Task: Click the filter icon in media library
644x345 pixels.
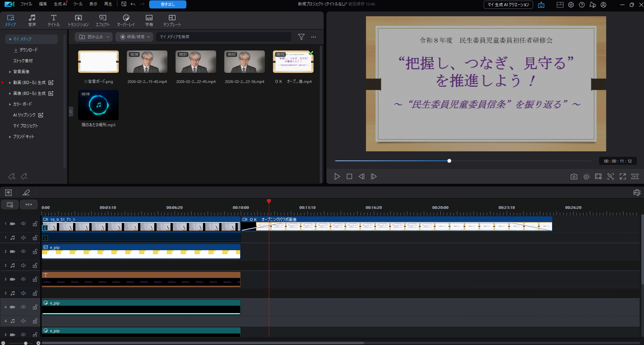Action: coord(301,37)
